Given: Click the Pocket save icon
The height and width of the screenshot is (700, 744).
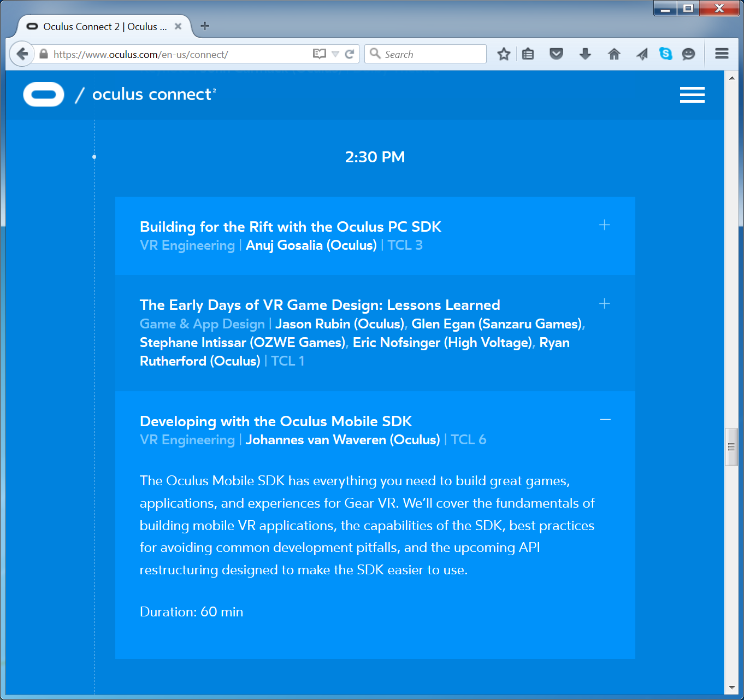Looking at the screenshot, I should [x=556, y=54].
